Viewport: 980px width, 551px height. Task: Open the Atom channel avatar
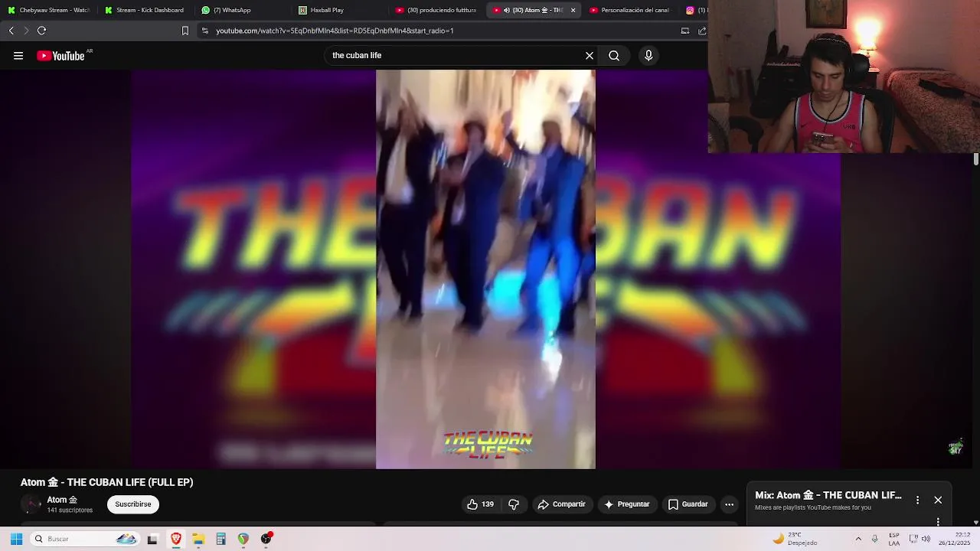tap(31, 504)
